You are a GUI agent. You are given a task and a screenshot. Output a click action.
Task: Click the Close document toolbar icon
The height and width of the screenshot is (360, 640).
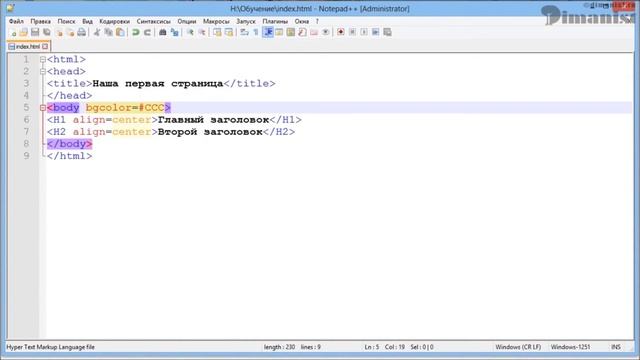pos(59,32)
